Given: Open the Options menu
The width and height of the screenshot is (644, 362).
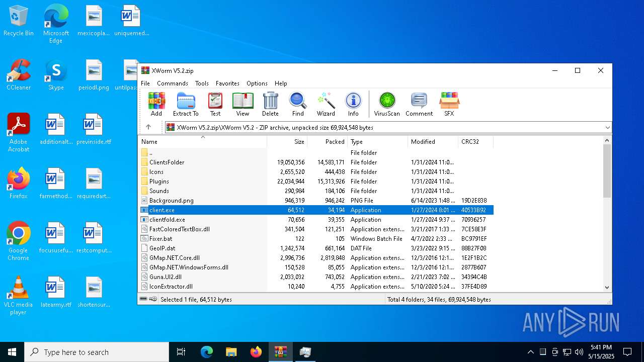Looking at the screenshot, I should (x=257, y=83).
